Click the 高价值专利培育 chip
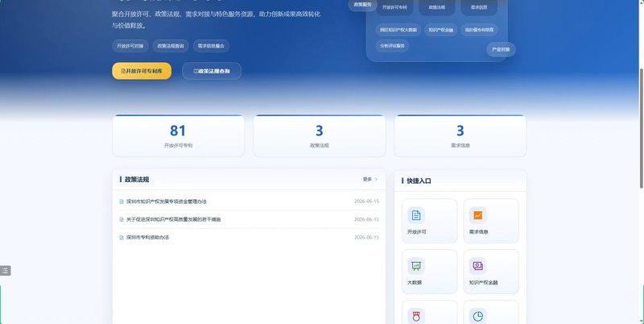The width and height of the screenshot is (644, 324). coord(479,30)
